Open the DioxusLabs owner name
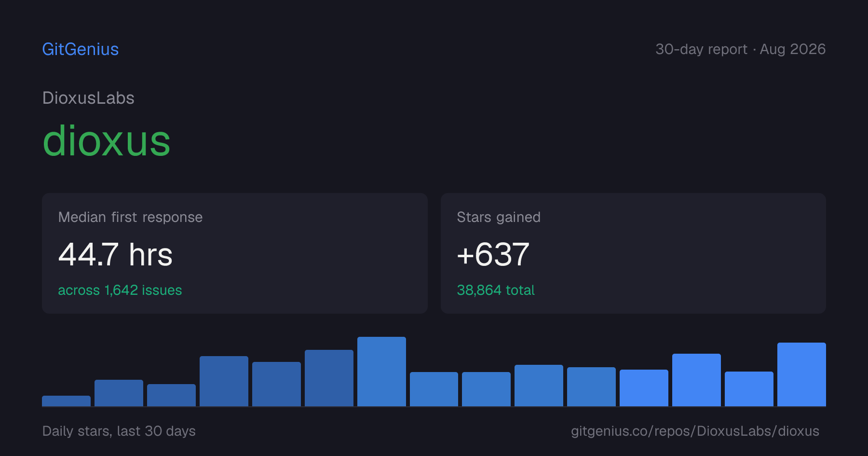Viewport: 868px width, 456px height. click(88, 98)
